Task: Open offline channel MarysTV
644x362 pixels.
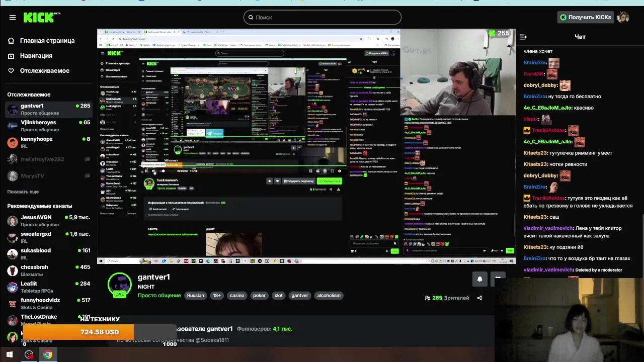Action: (48, 176)
